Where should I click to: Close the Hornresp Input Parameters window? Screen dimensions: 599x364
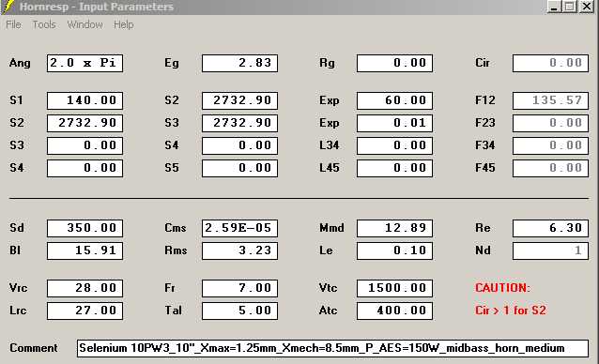[587, 7]
